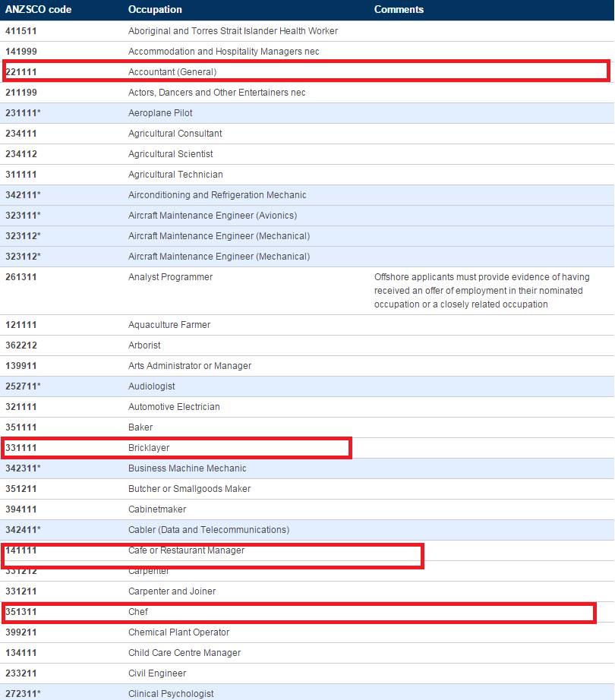Viewport: 615px width, 700px height.
Task: Click the Agricultural Scientist entry
Action: coord(170,154)
